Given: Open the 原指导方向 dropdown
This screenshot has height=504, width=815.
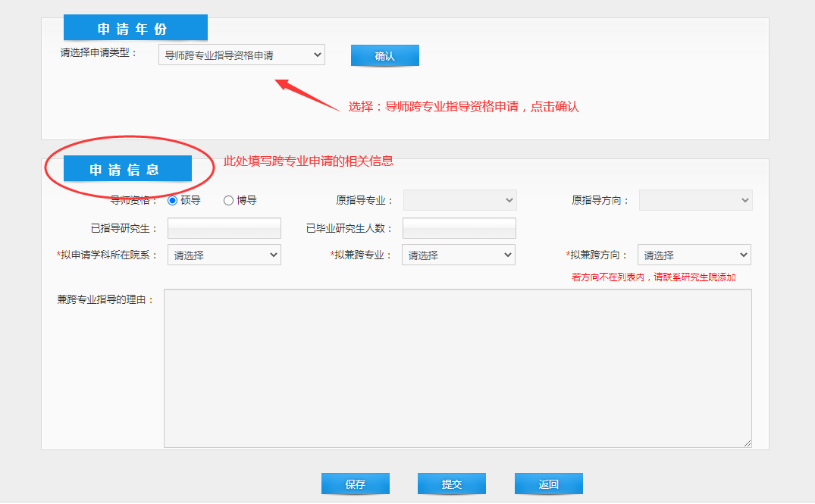Looking at the screenshot, I should pyautogui.click(x=695, y=200).
